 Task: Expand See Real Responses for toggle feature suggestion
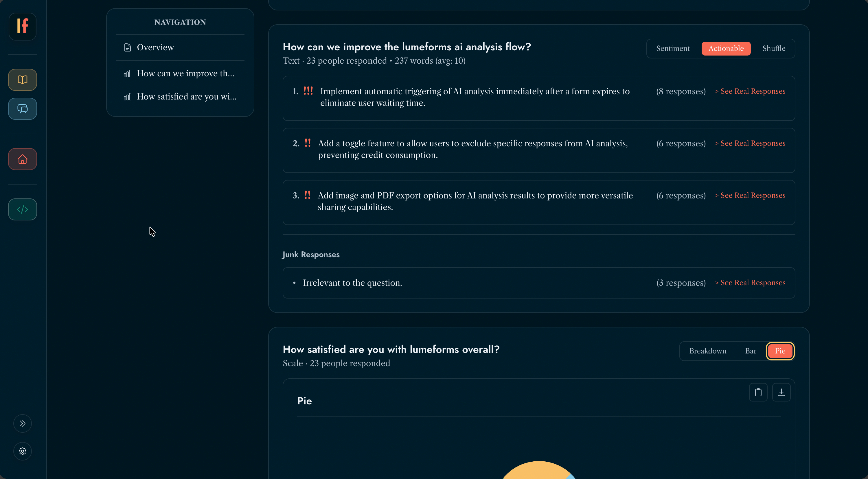(750, 143)
